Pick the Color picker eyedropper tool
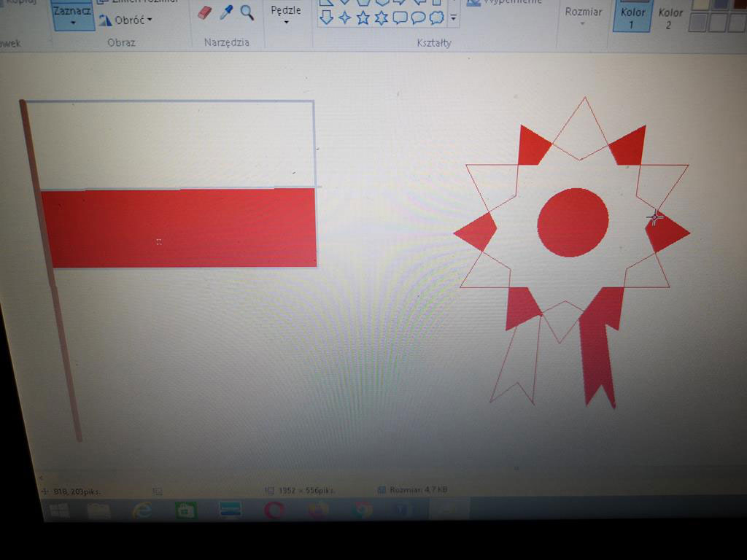Viewport: 747px width, 560px height. (226, 12)
